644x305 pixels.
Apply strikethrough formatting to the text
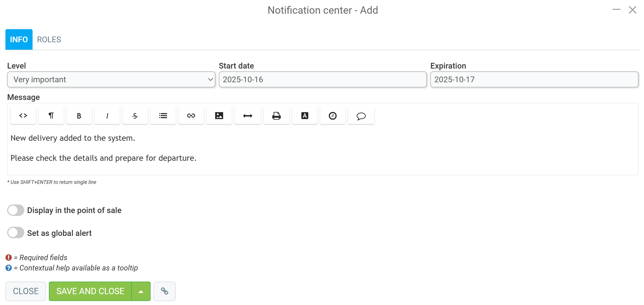click(135, 115)
